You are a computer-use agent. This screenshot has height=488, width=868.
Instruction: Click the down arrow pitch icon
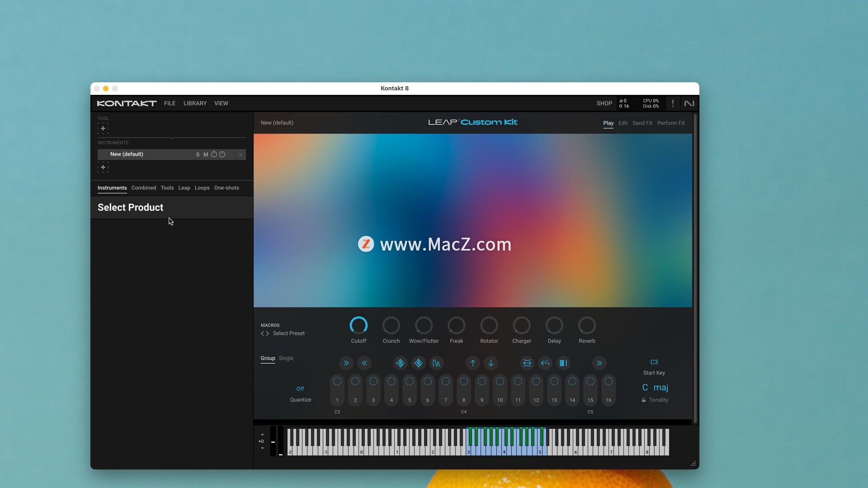coord(491,363)
